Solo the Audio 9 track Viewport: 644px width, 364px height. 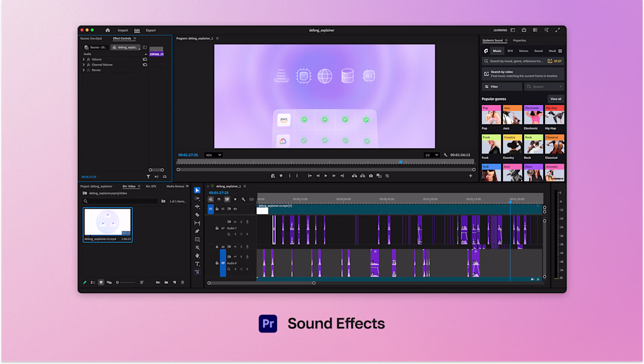coord(241,257)
